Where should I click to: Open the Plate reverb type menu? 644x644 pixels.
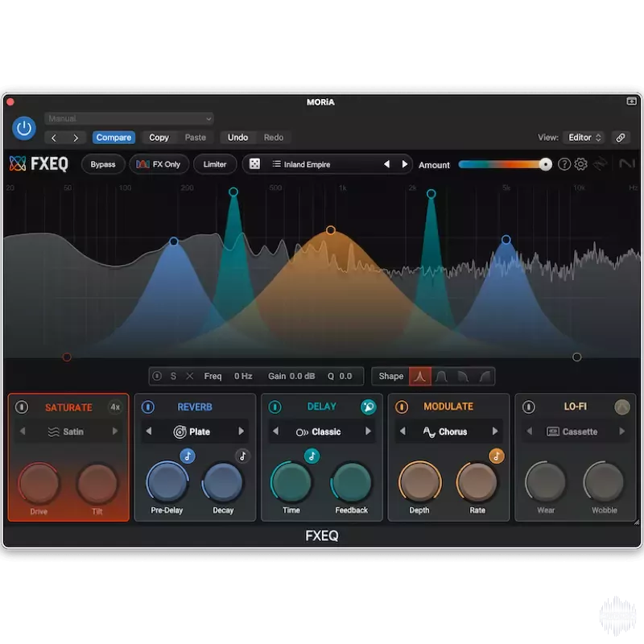coord(192,431)
